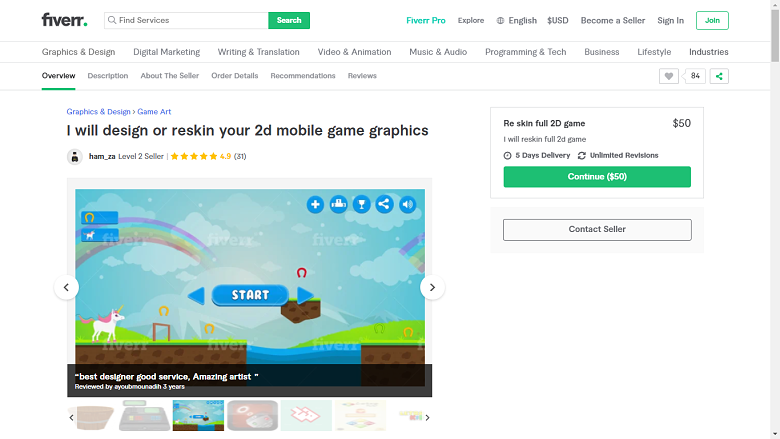The width and height of the screenshot is (780, 439).
Task: Switch to Order Details tab
Action: 234,76
